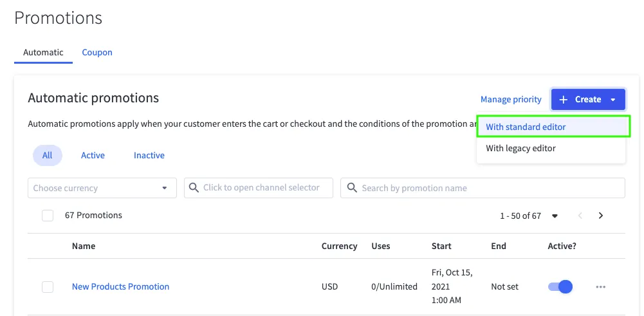Click the Not set end date cell
The image size is (644, 316).
coord(505,287)
